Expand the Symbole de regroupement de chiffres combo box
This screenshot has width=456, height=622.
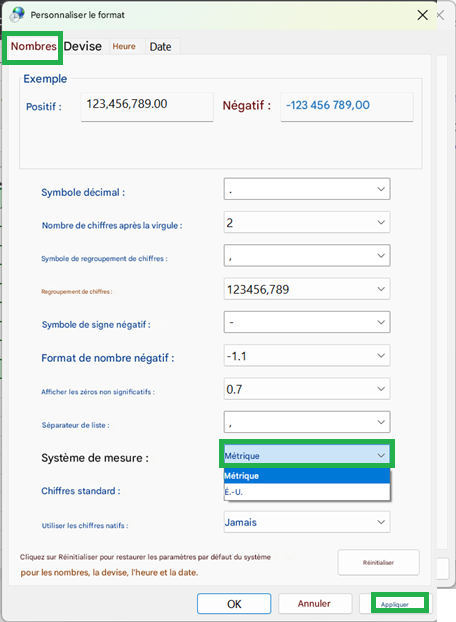tap(307, 255)
